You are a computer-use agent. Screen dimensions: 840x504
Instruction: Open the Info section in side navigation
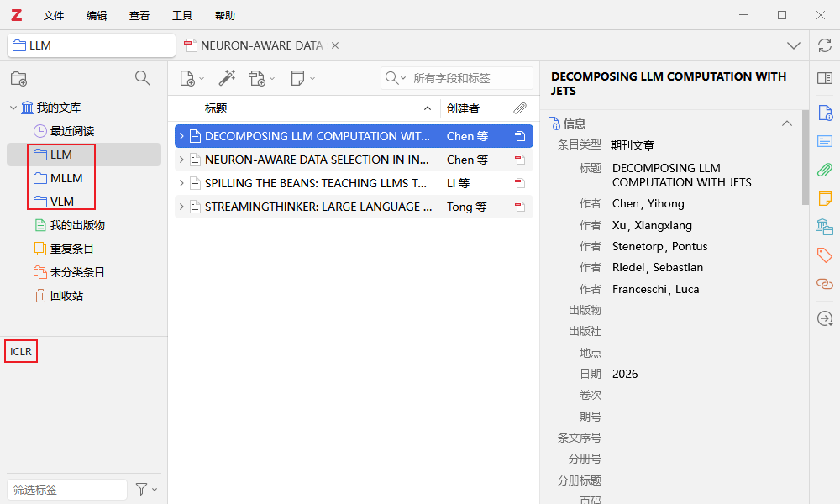tap(825, 113)
